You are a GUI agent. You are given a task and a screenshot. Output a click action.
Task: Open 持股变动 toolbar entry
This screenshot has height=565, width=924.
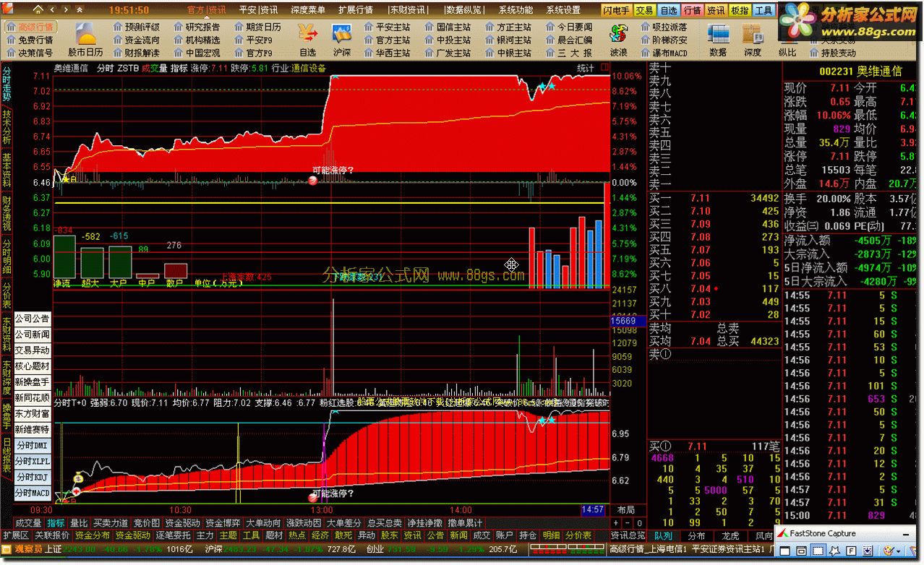(832, 53)
